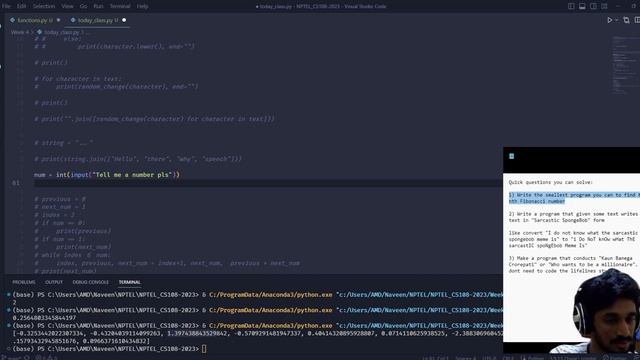
Task: Click the highlighted Fibonacci question in notes window
Action: pos(573,198)
